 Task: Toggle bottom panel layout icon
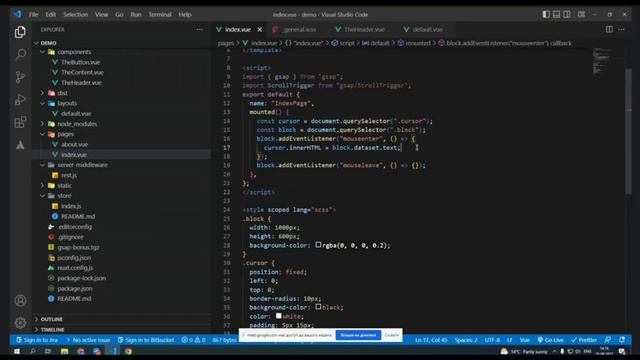[556, 14]
